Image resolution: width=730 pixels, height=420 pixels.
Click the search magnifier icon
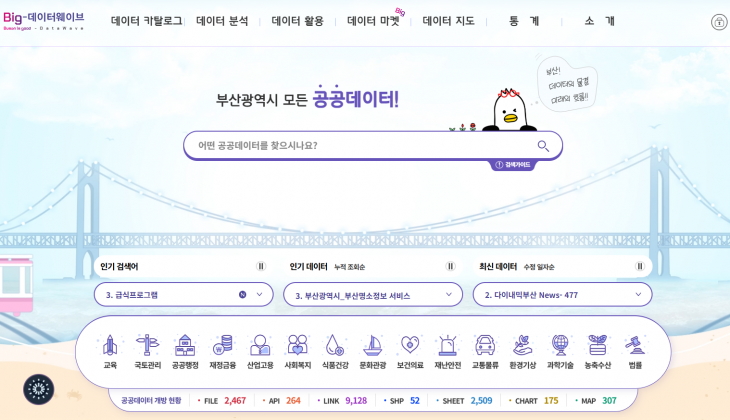543,145
